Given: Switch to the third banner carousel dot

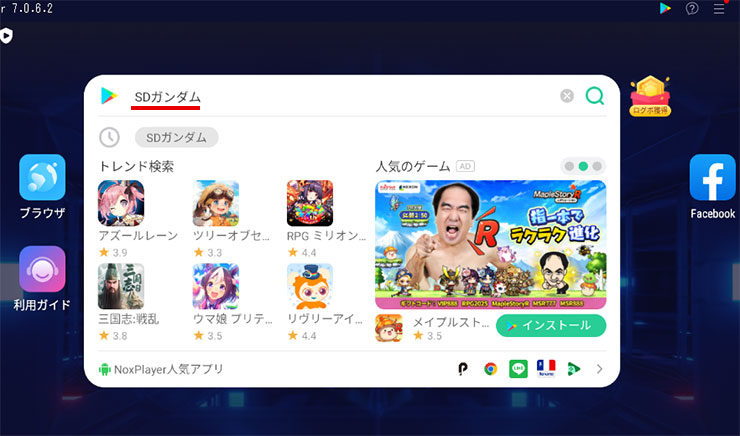Looking at the screenshot, I should (597, 166).
